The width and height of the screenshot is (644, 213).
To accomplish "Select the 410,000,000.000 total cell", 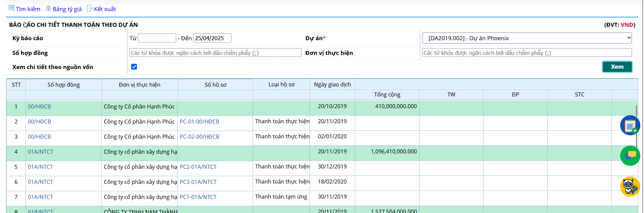I will (x=387, y=108).
